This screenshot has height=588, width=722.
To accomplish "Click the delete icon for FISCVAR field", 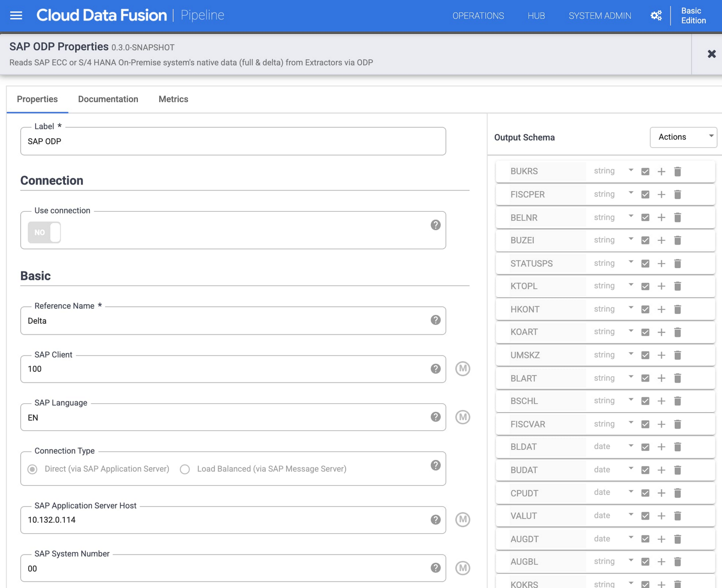I will coord(678,424).
